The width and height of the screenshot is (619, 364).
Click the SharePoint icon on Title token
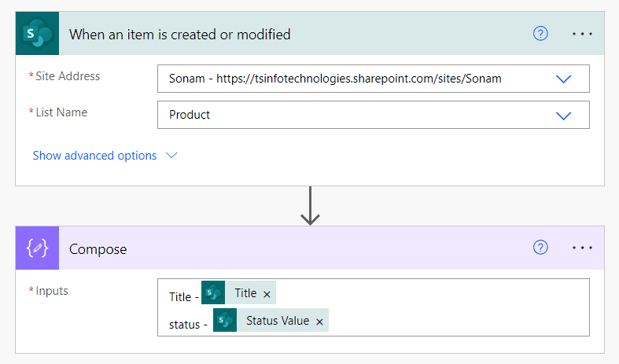tap(213, 293)
